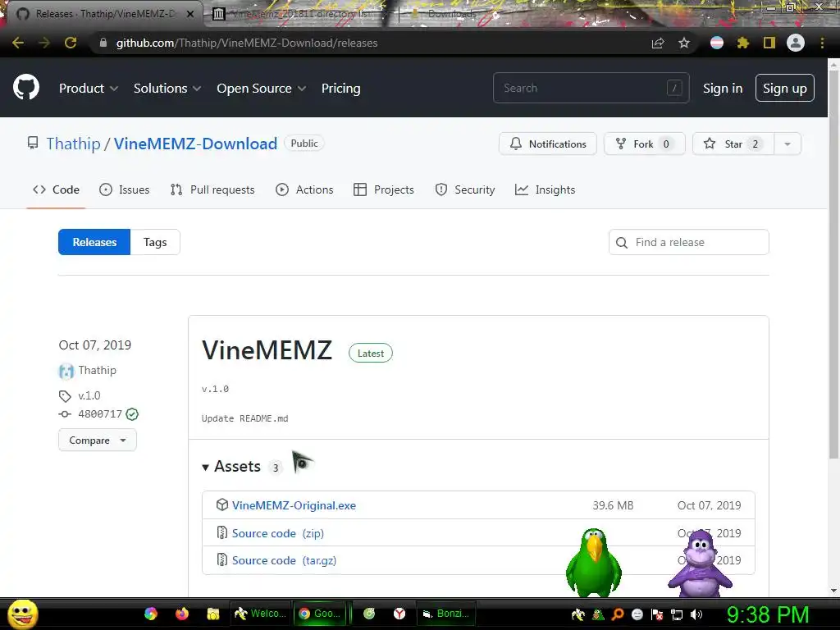Open the Issues tab
Image resolution: width=840 pixels, height=630 pixels.
click(125, 189)
